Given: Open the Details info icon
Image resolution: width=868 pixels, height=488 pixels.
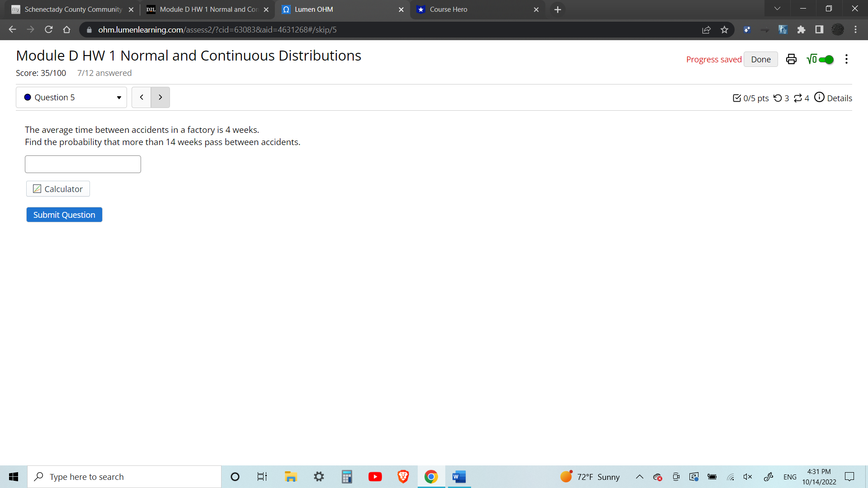Looking at the screenshot, I should (819, 98).
